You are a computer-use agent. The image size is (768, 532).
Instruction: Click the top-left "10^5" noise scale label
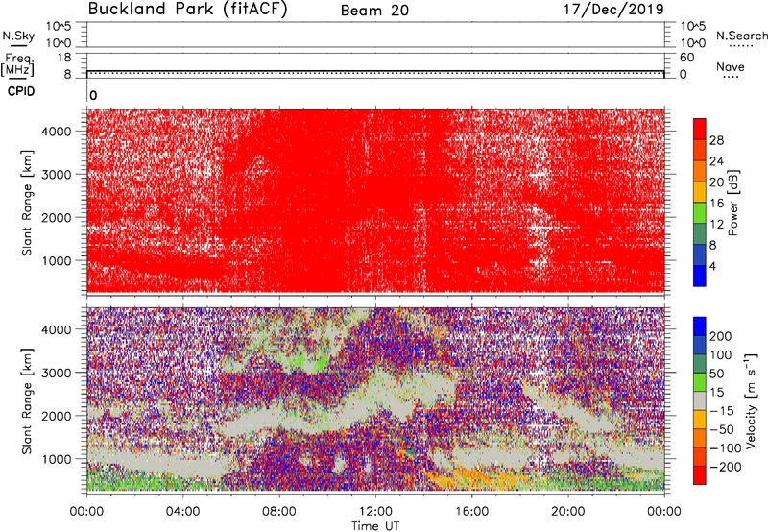pos(59,26)
